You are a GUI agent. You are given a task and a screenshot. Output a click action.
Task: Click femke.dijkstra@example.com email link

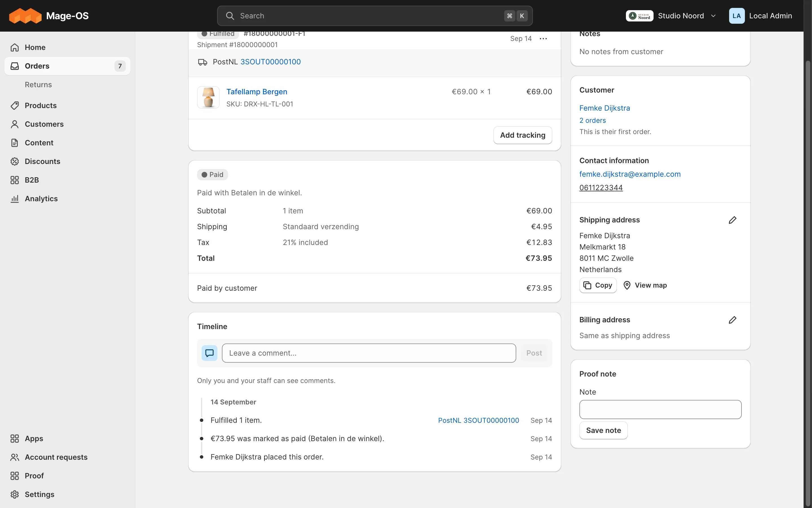click(630, 174)
